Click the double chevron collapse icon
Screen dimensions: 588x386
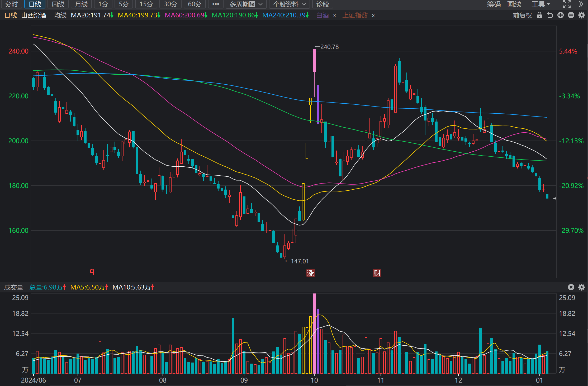[581, 4]
